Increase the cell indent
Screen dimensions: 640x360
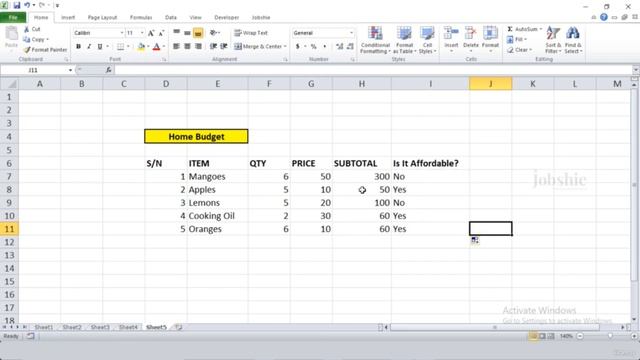click(224, 47)
